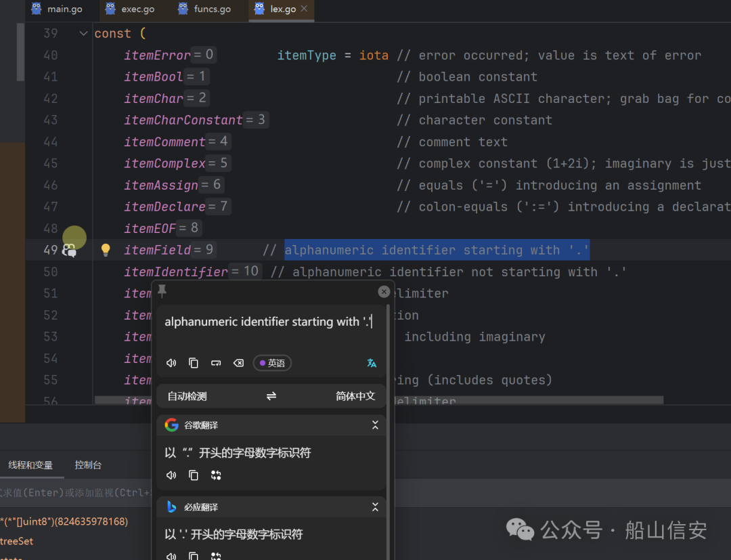The image size is (731, 560).
Task: Click the *(*"[]uint8")(824635978168) variable row
Action: [x=64, y=521]
